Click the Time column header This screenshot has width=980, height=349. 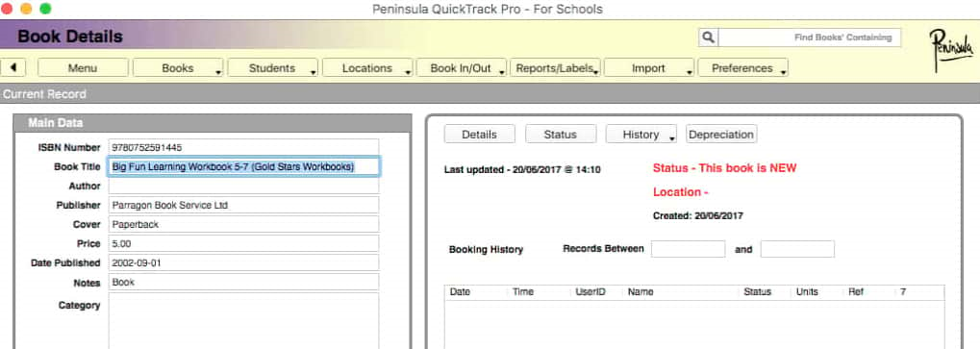click(523, 291)
